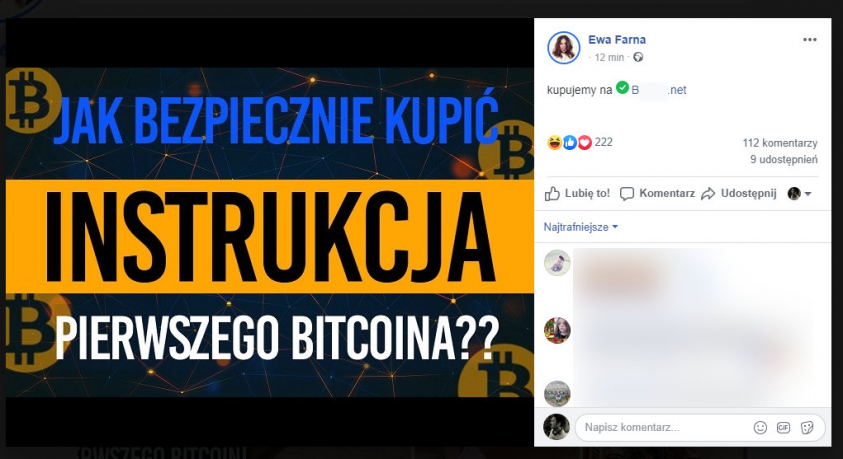
Task: Expand the Najtrafniejsze comment sort dropdown
Action: pos(581,227)
